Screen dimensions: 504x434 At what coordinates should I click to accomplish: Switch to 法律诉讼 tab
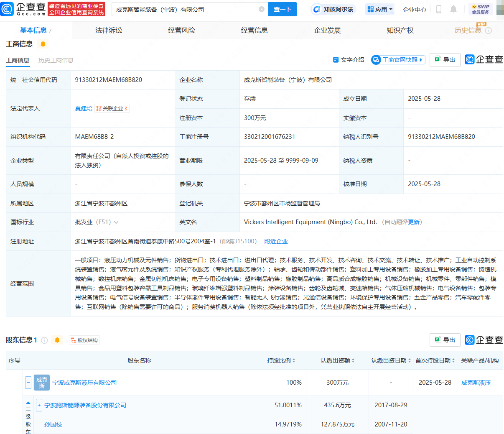tap(109, 30)
